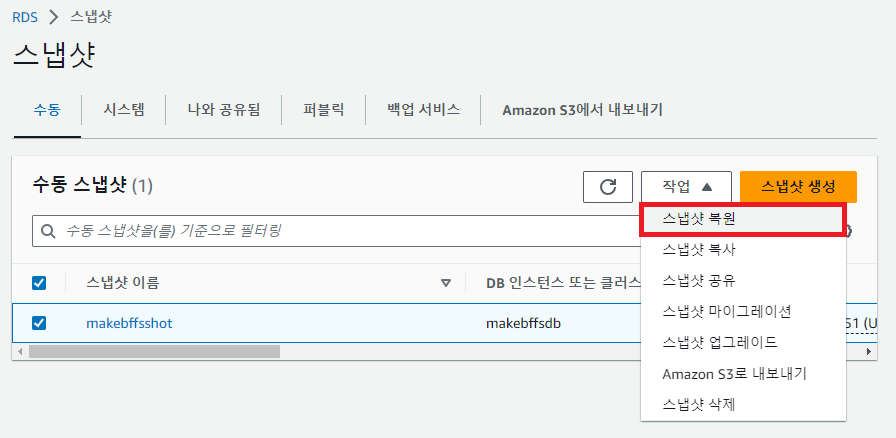Collapse the 작업 actions dropdown
Image resolution: width=896 pixels, height=438 pixels.
[x=686, y=187]
